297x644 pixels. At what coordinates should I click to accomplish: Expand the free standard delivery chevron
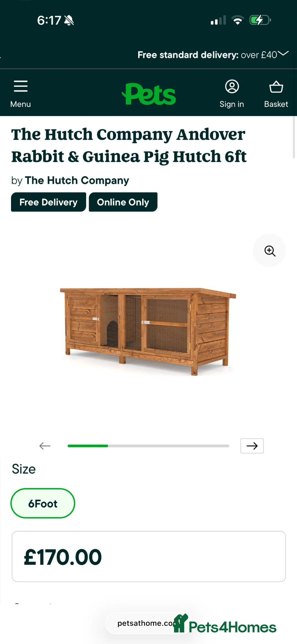pyautogui.click(x=283, y=53)
